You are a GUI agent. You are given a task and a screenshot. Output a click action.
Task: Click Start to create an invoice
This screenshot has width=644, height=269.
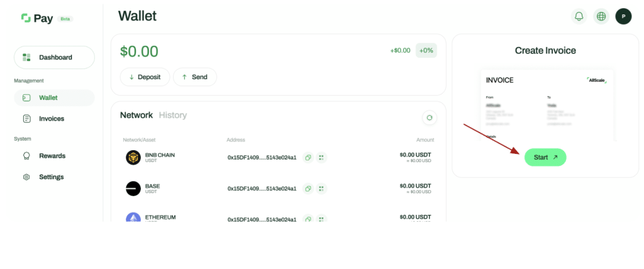pyautogui.click(x=545, y=157)
